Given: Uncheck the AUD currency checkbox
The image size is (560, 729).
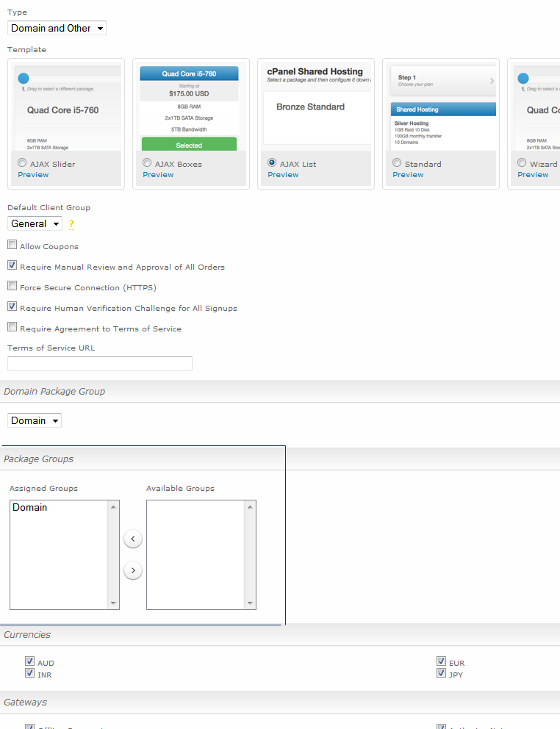Looking at the screenshot, I should coord(30,661).
